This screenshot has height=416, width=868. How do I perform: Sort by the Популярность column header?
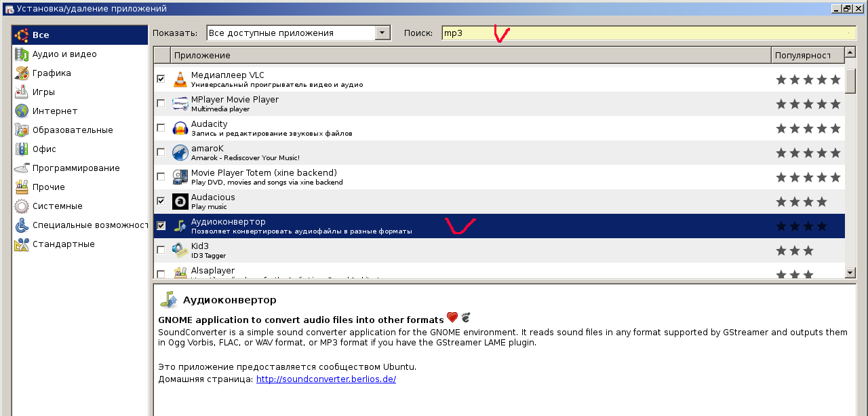806,55
